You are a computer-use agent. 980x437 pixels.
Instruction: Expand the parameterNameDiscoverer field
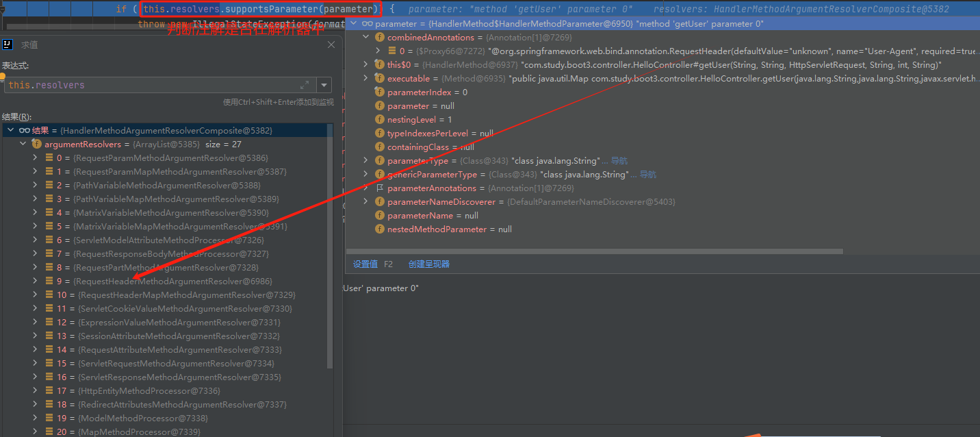365,201
